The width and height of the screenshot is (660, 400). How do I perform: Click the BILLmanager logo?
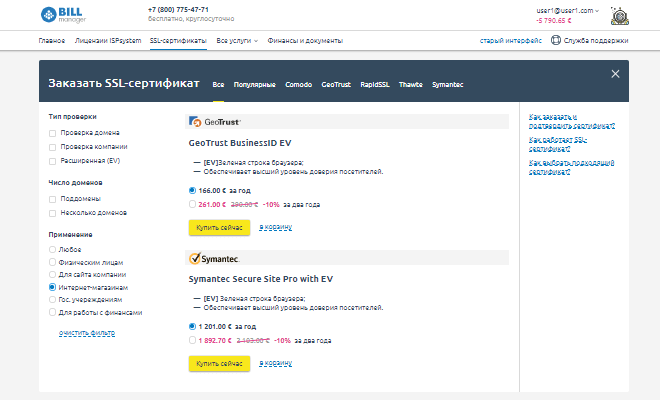64,15
